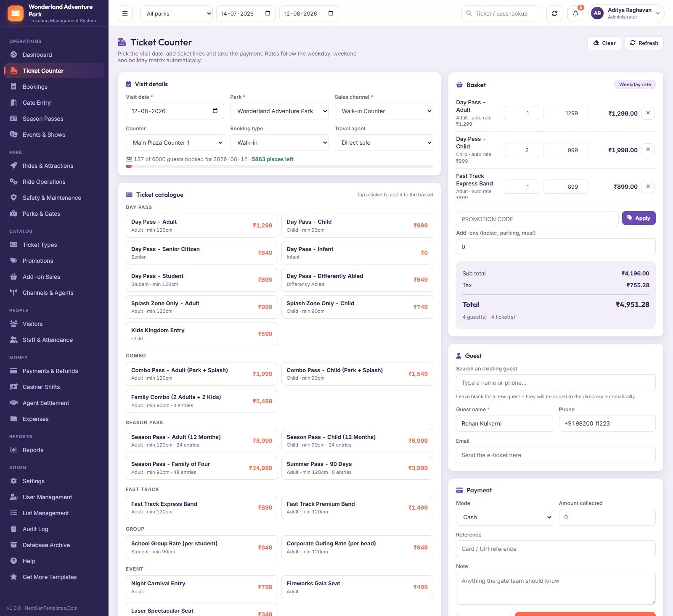Click the Guest name field

[504, 423]
